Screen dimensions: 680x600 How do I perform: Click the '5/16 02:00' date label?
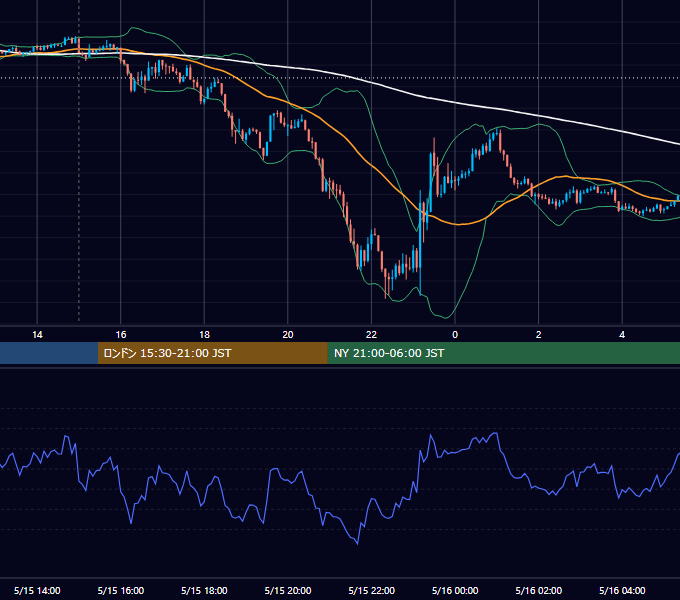pyautogui.click(x=539, y=590)
